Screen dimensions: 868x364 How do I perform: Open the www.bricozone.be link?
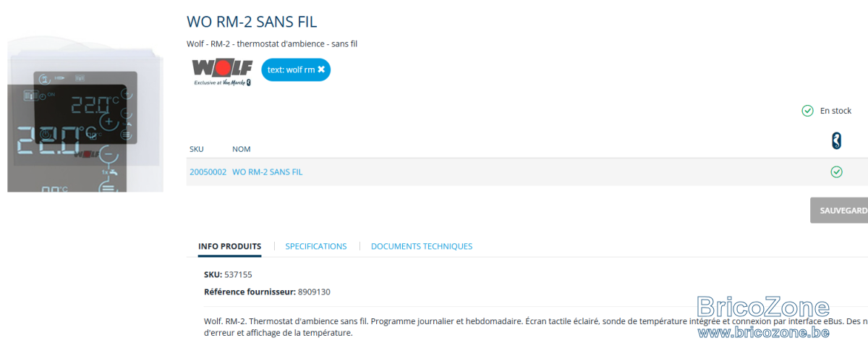(x=763, y=332)
